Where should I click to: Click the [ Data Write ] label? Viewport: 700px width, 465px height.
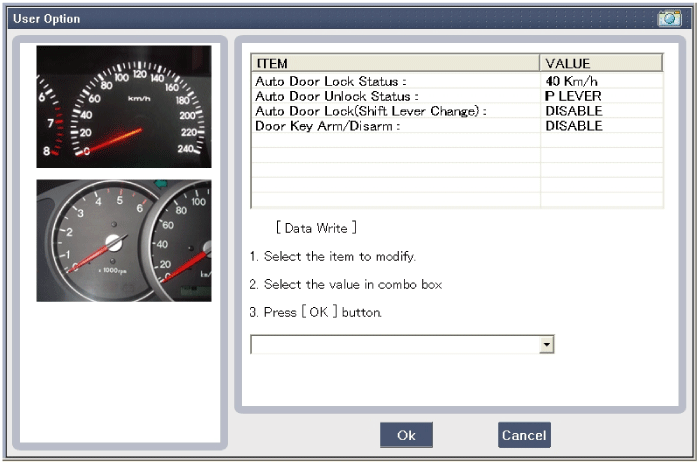point(315,228)
